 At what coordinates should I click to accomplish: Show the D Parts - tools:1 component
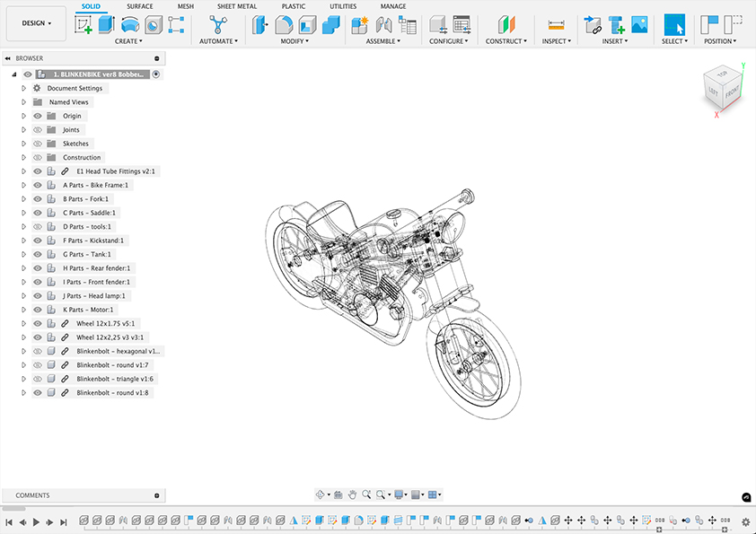[x=37, y=226]
